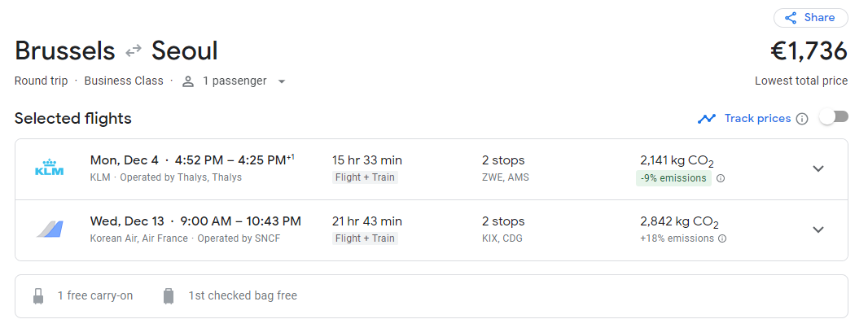The height and width of the screenshot is (328, 868).
Task: Expand the KLM Dec 4 flight details
Action: click(818, 168)
